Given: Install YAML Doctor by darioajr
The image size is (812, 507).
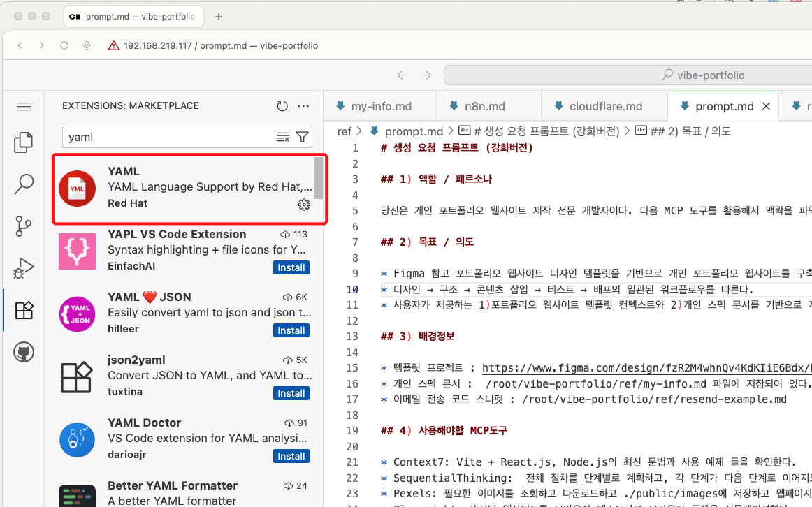Looking at the screenshot, I should [291, 456].
